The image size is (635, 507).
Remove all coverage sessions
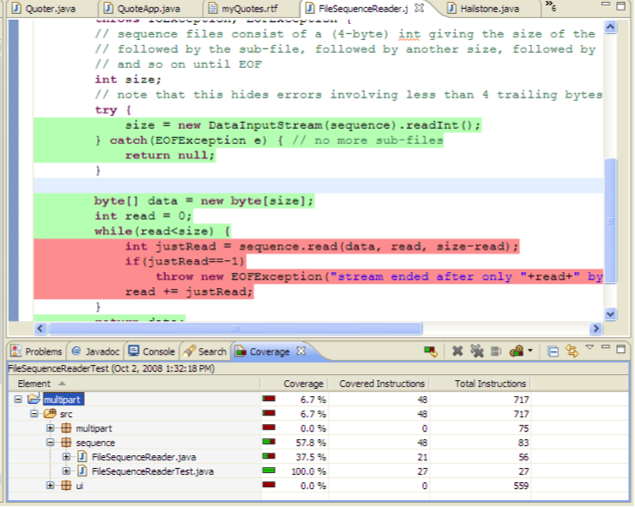[476, 351]
